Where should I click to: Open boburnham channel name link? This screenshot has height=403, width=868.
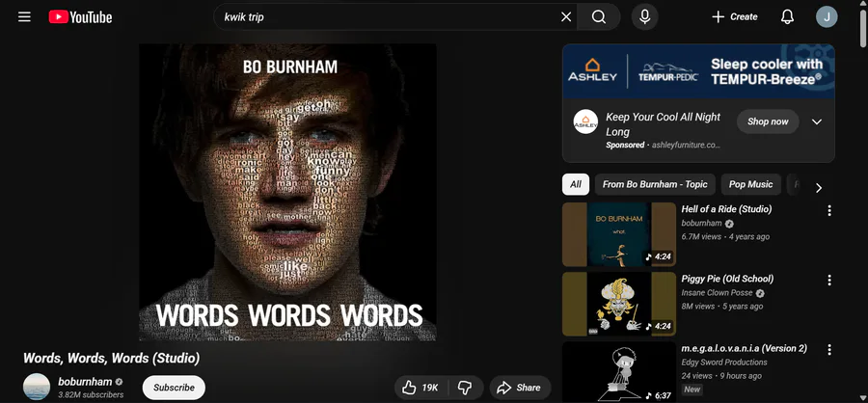(x=85, y=382)
